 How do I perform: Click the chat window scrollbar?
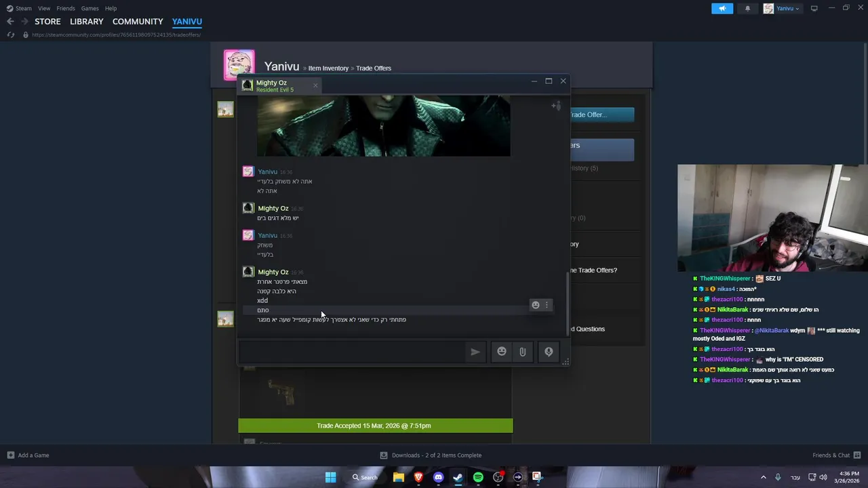point(568,303)
